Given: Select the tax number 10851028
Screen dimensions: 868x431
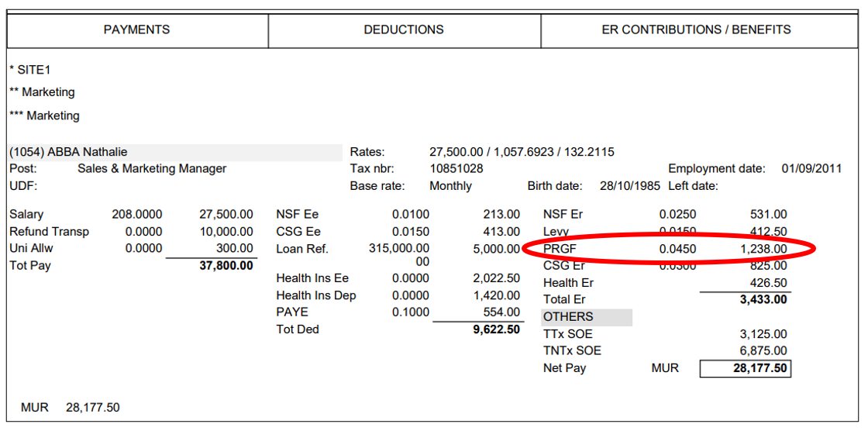Looking at the screenshot, I should pos(456,169).
